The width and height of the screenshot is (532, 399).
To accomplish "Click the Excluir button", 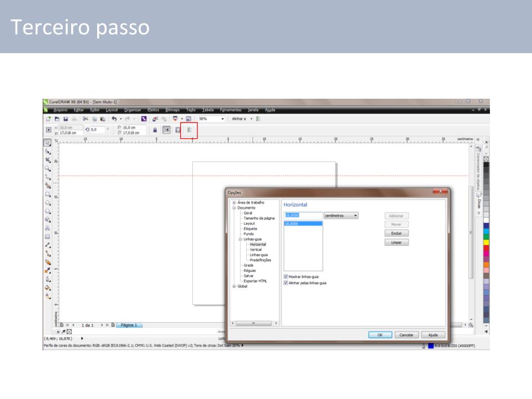I will pyautogui.click(x=396, y=233).
